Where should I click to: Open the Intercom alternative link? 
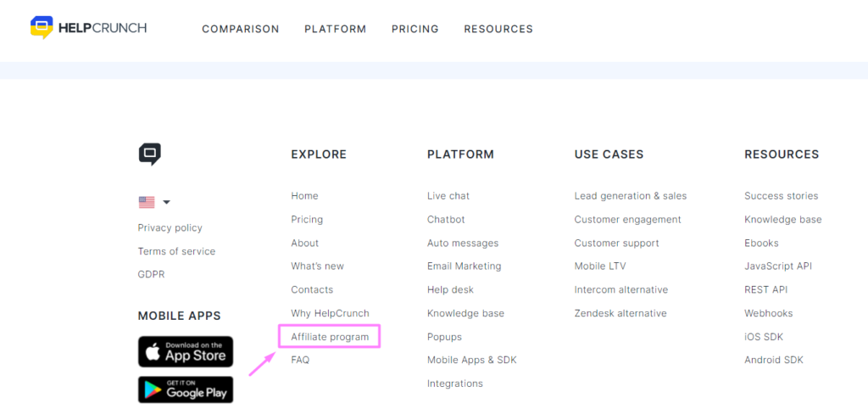[621, 289]
